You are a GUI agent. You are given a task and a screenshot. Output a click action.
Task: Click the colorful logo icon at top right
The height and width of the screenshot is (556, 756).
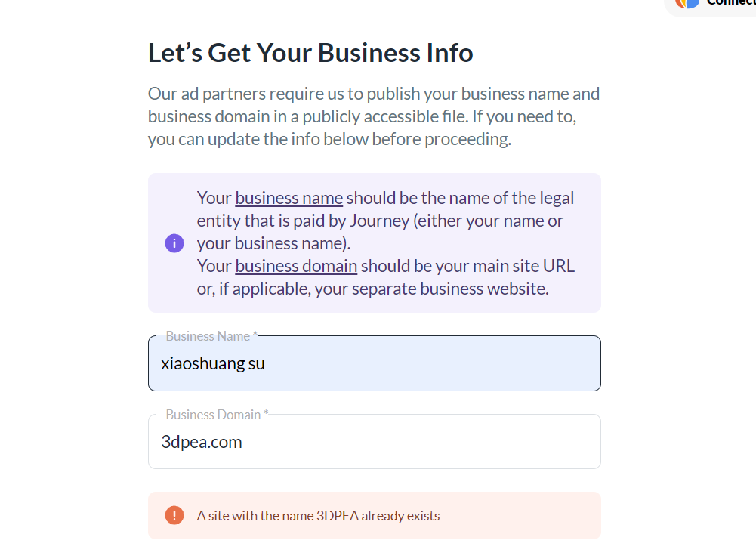click(x=687, y=3)
